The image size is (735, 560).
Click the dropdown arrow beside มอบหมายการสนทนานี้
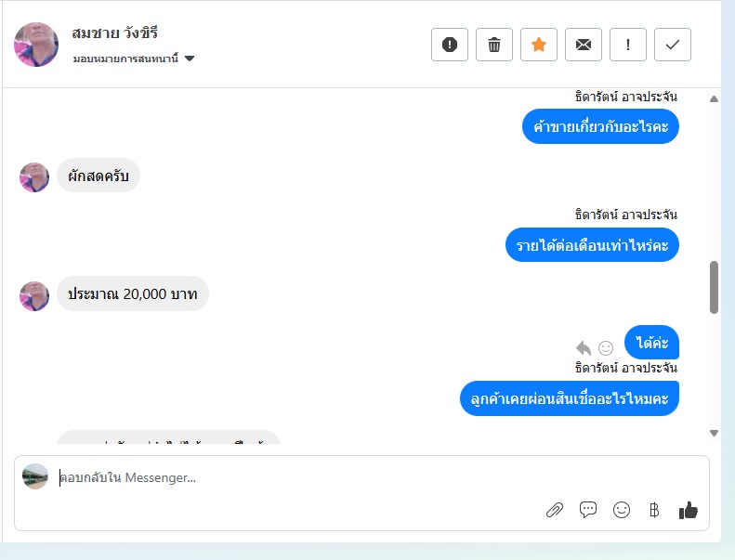pos(190,59)
